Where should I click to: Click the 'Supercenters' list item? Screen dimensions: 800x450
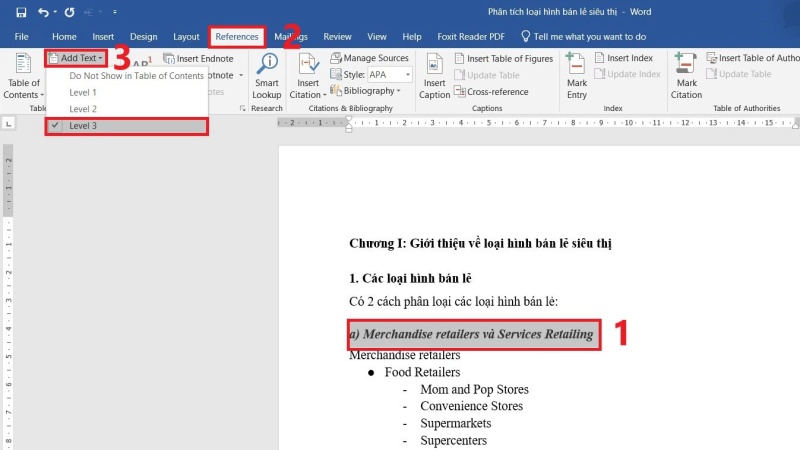click(x=454, y=440)
